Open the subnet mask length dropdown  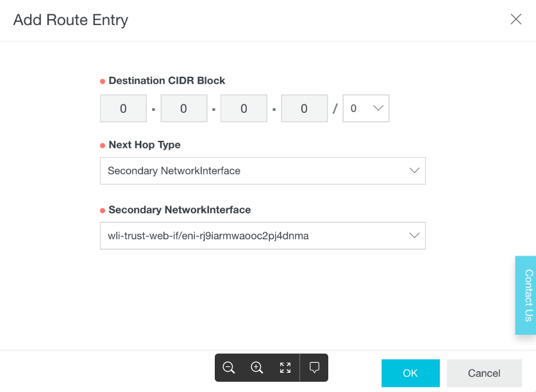(x=366, y=109)
